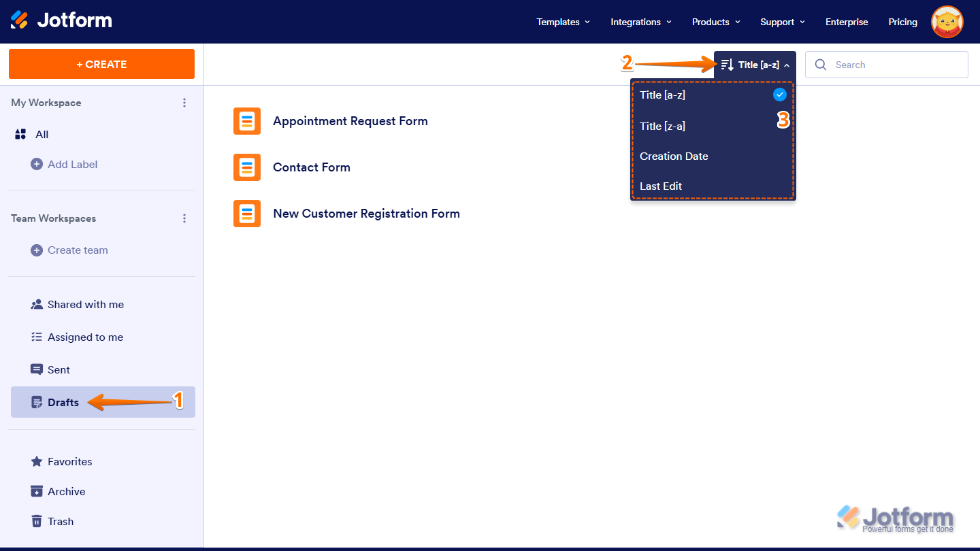This screenshot has height=551, width=980.
Task: Click the Jotform logo icon
Action: (x=20, y=20)
